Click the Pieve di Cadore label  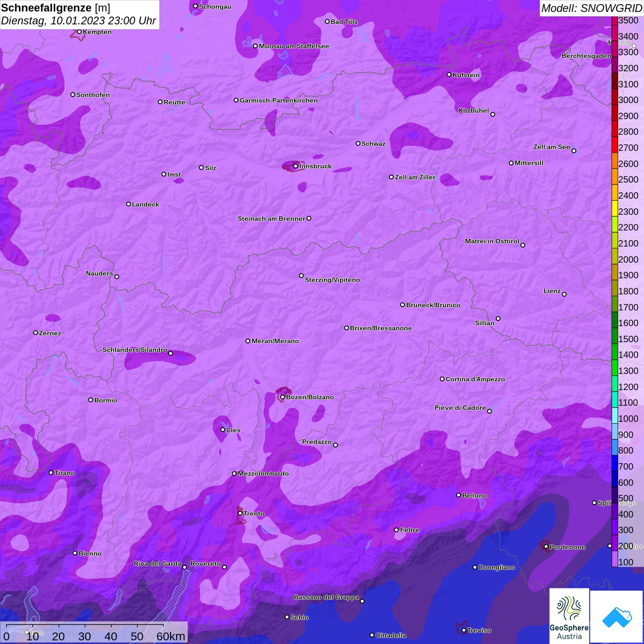460,408
